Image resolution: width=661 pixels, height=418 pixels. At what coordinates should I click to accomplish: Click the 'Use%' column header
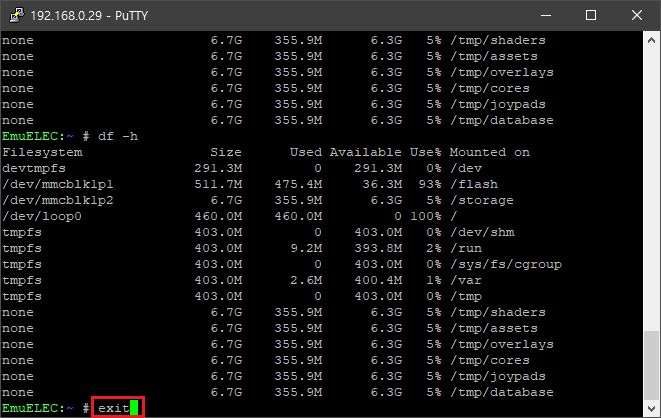[426, 153]
